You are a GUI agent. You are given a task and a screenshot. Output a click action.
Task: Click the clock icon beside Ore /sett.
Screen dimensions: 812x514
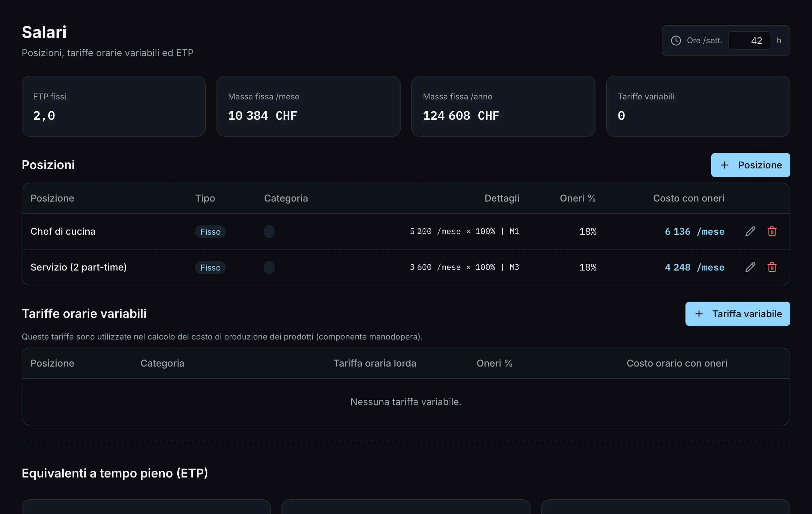point(676,41)
